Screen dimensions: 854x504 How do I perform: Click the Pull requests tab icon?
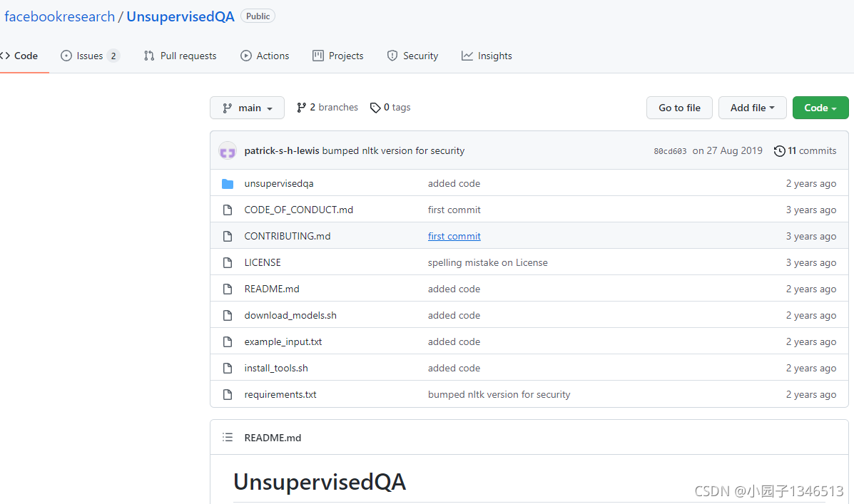point(148,56)
